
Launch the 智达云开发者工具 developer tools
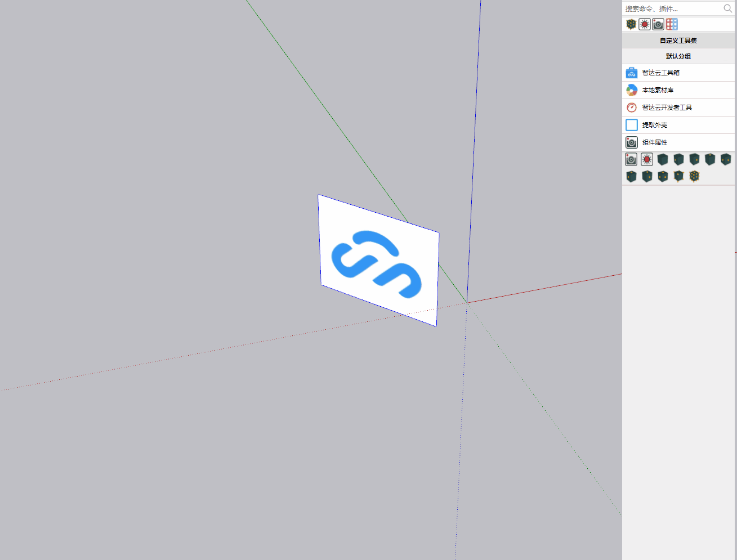coord(666,107)
